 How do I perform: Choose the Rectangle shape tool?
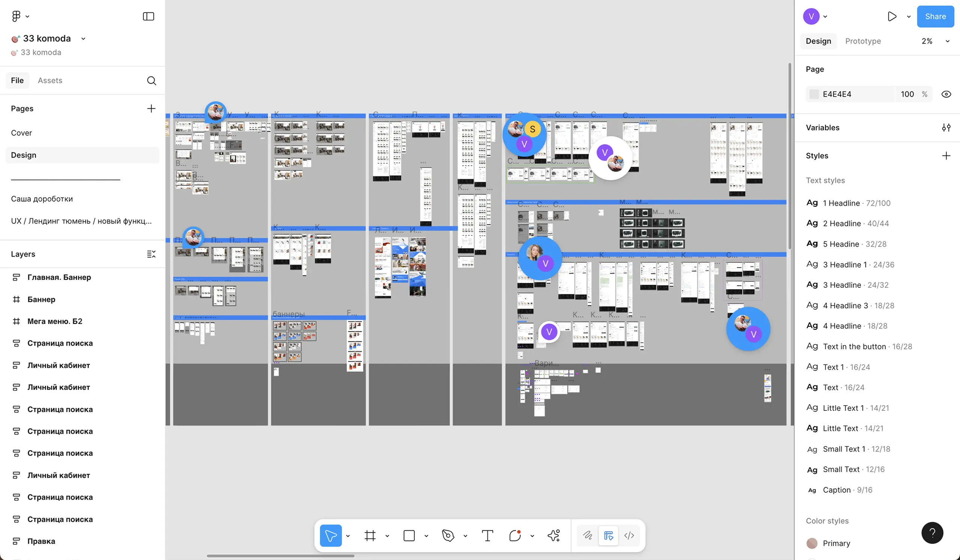[409, 536]
